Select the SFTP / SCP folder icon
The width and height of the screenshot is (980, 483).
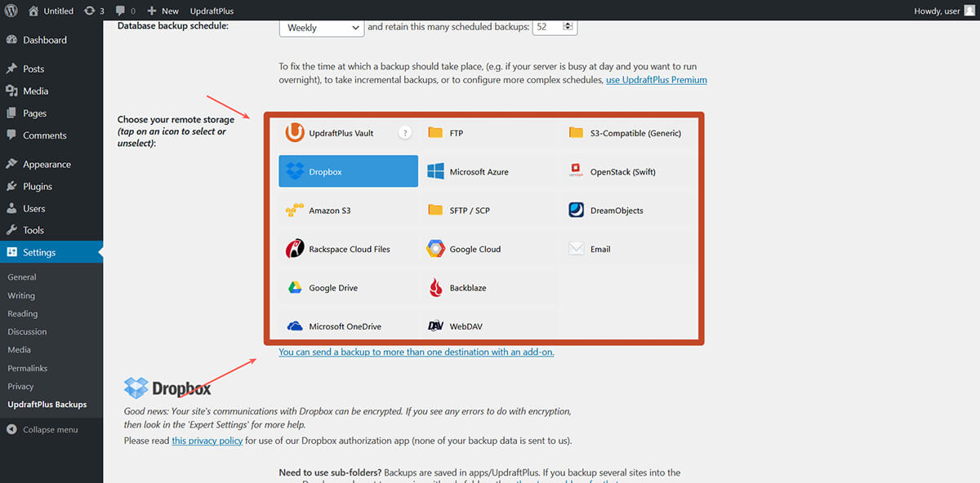tap(434, 210)
